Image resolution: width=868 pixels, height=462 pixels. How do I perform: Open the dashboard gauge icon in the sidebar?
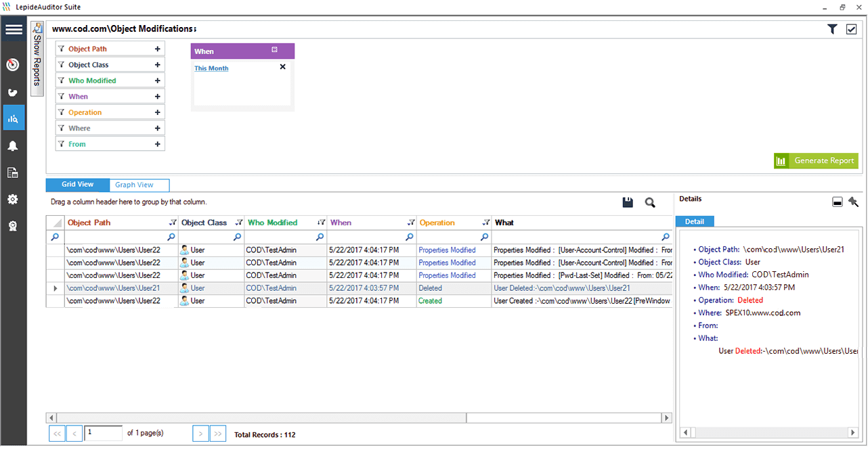(13, 65)
